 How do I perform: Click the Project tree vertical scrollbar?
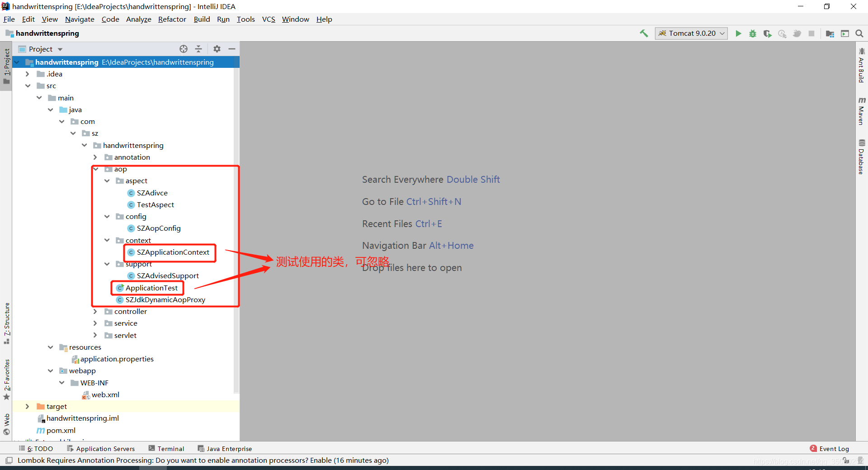236,231
